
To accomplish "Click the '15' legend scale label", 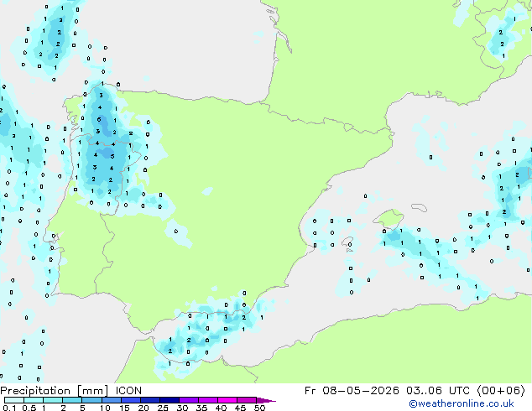I will [x=124, y=408].
